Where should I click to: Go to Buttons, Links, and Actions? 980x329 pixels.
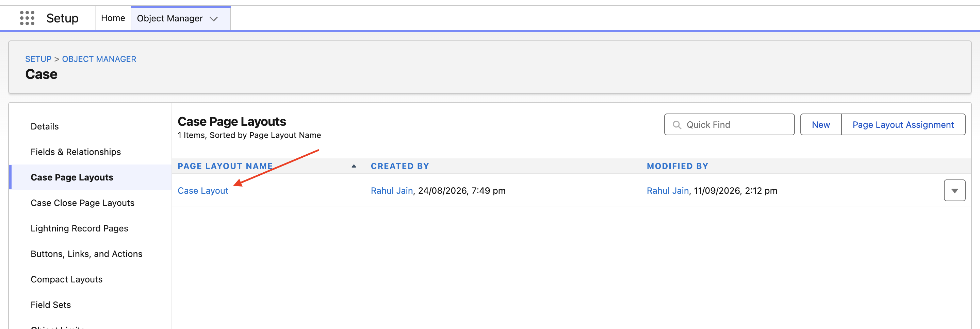pyautogui.click(x=86, y=254)
